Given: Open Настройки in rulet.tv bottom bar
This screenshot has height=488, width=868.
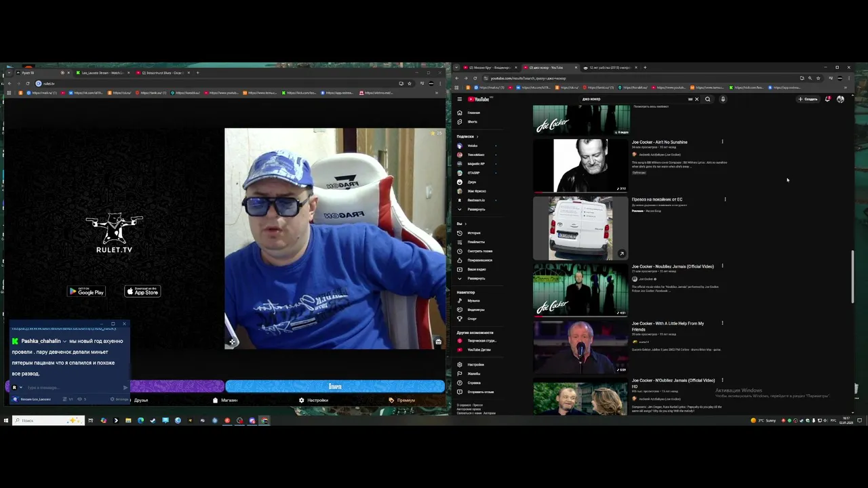Looking at the screenshot, I should [313, 400].
